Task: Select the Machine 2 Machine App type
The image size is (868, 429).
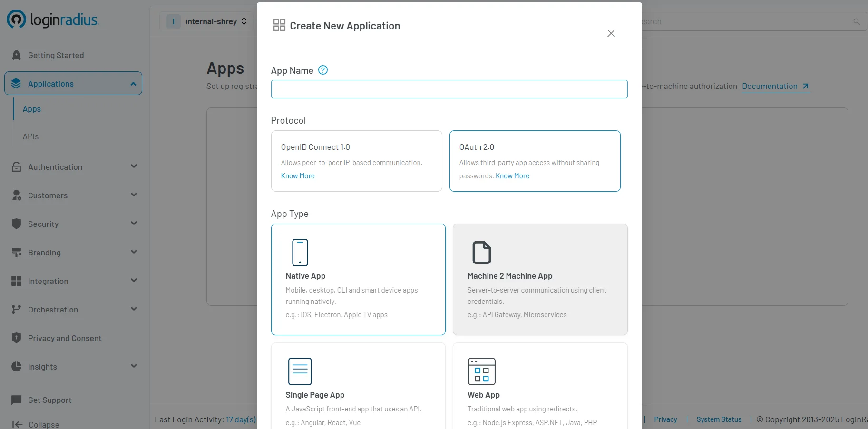Action: [540, 280]
